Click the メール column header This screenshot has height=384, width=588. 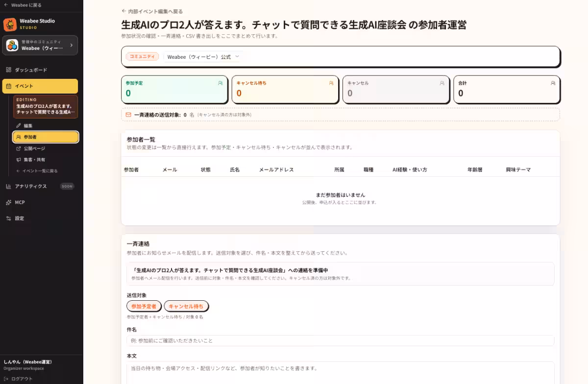[170, 169]
